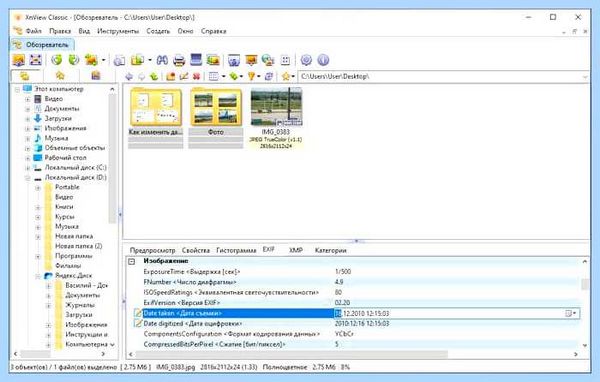The height and width of the screenshot is (382, 600).
Task: Open dropdown arrow next to batch rename icon
Action: [150, 60]
